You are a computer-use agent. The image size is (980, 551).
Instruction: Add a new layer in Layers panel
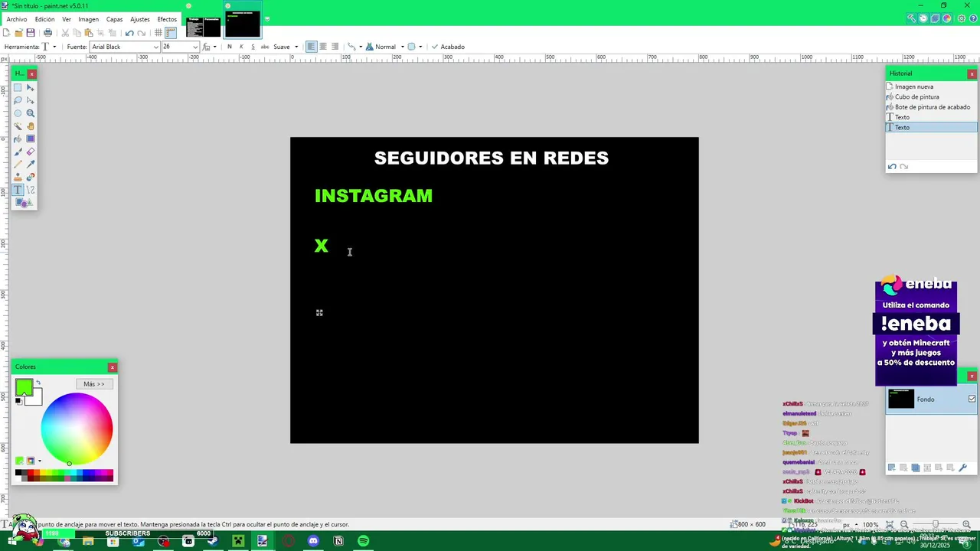pos(891,468)
